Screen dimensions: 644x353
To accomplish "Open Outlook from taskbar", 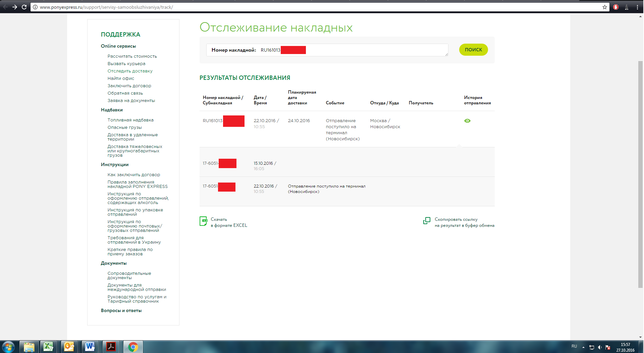I will click(x=69, y=347).
